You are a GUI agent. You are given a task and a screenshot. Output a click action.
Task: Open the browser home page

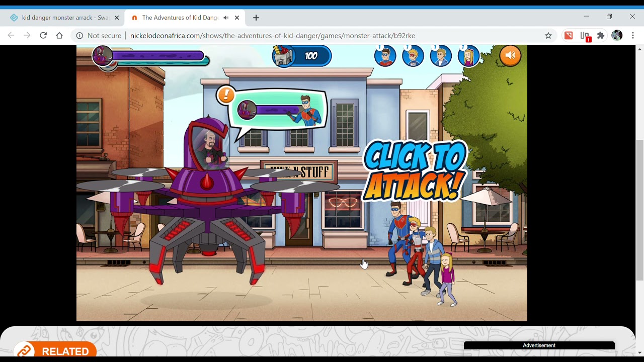[59, 36]
